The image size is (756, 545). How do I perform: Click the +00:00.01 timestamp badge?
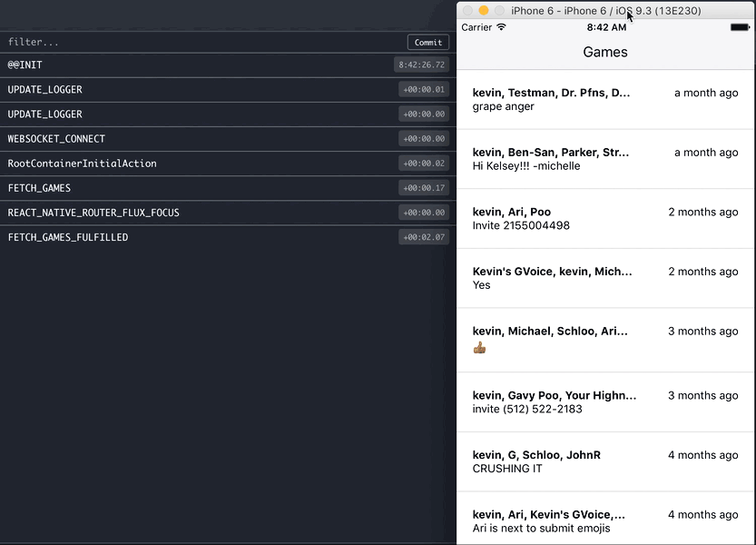(x=424, y=89)
